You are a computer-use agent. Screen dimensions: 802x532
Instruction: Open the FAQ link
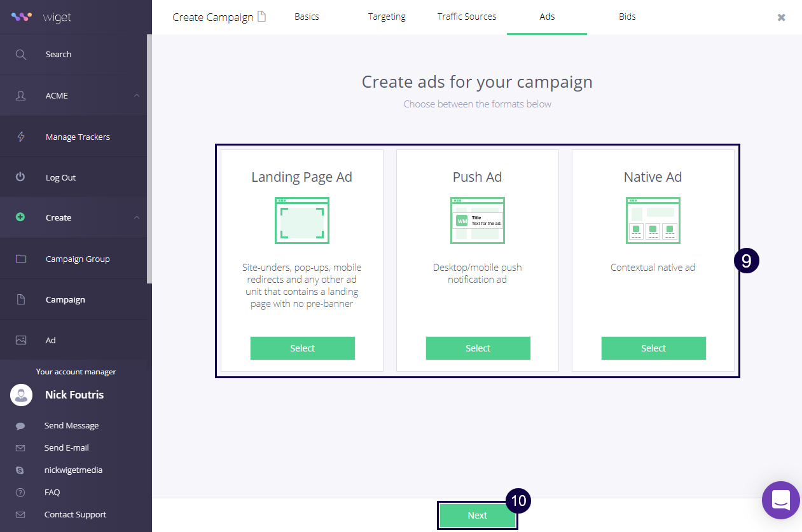[x=52, y=493]
